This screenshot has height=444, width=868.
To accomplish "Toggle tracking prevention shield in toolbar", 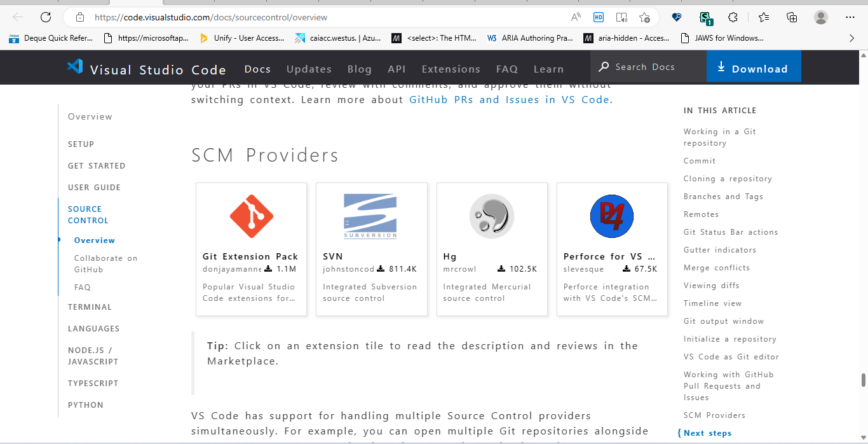I will pyautogui.click(x=676, y=17).
